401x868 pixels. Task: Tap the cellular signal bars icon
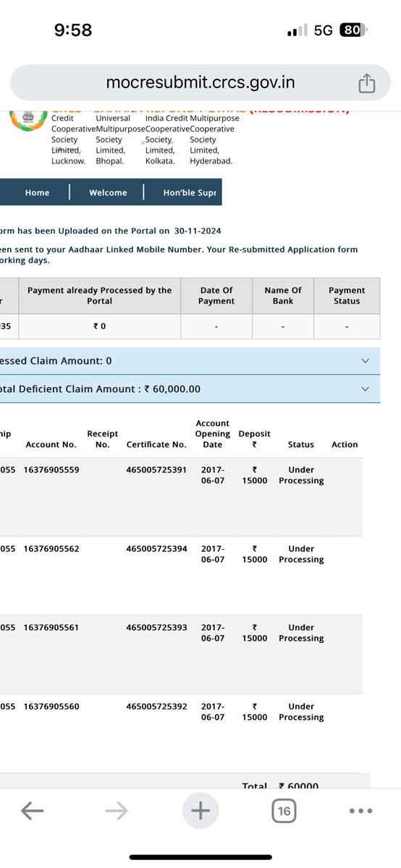point(297,31)
